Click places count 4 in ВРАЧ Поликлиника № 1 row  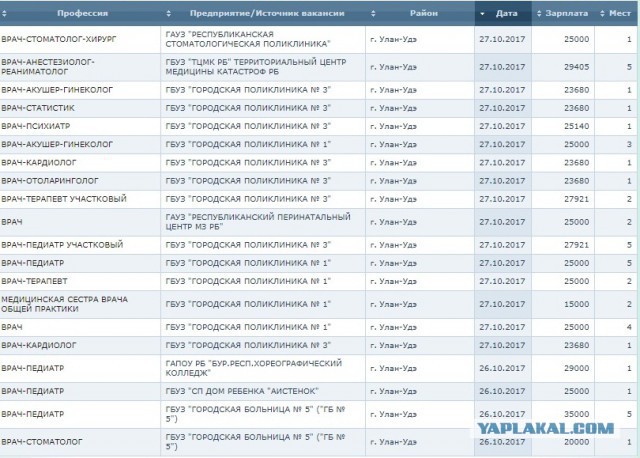(629, 327)
